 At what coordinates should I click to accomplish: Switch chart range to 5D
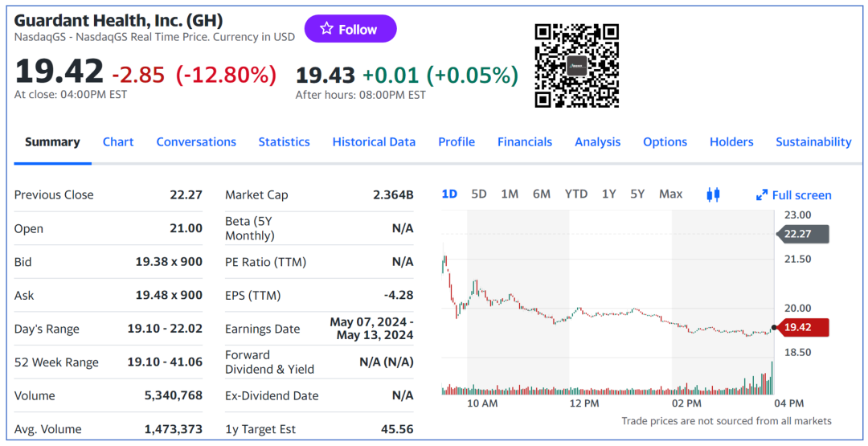pos(479,194)
